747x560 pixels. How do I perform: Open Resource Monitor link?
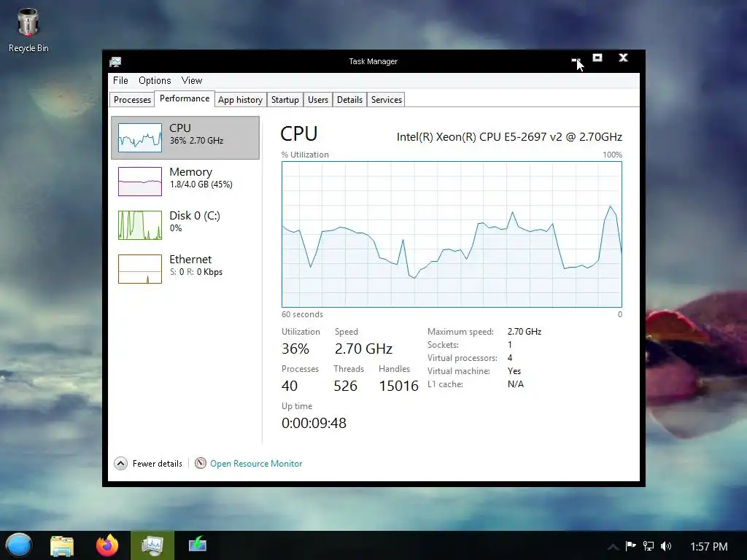click(x=256, y=463)
